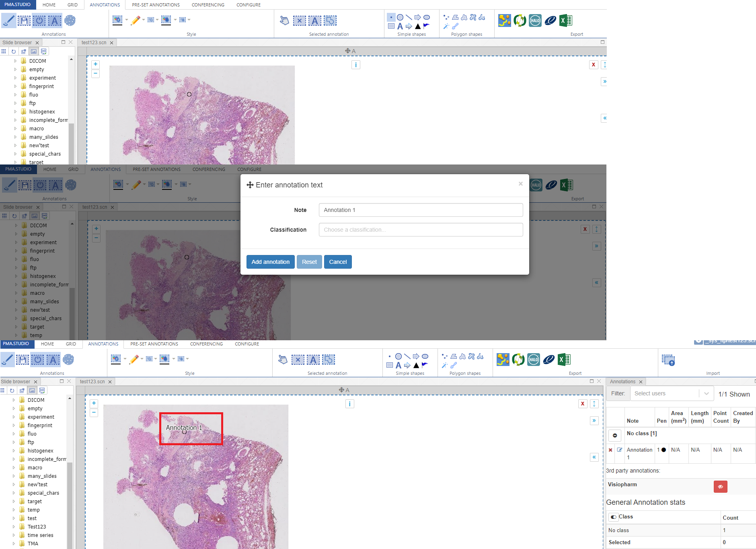Toggle Visiopharm annotations visibility
The height and width of the screenshot is (549, 756).
tap(720, 487)
